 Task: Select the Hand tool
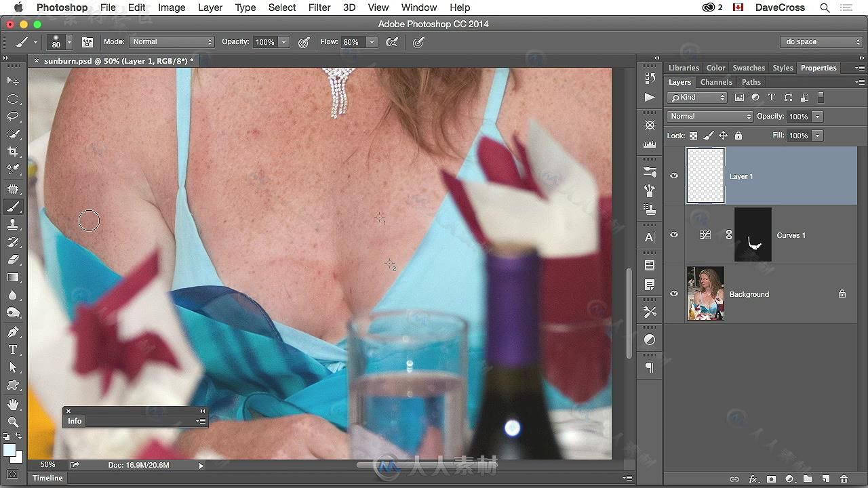coord(13,405)
